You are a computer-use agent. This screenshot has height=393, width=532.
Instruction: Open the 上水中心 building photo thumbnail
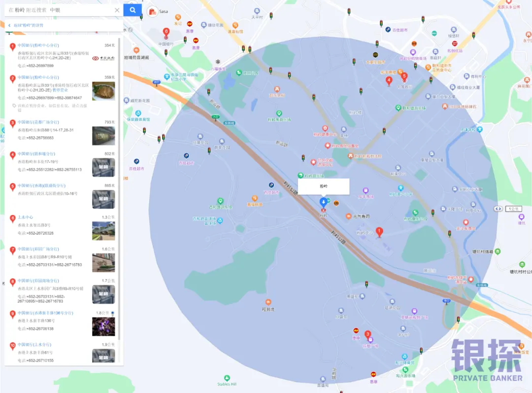coord(103,231)
